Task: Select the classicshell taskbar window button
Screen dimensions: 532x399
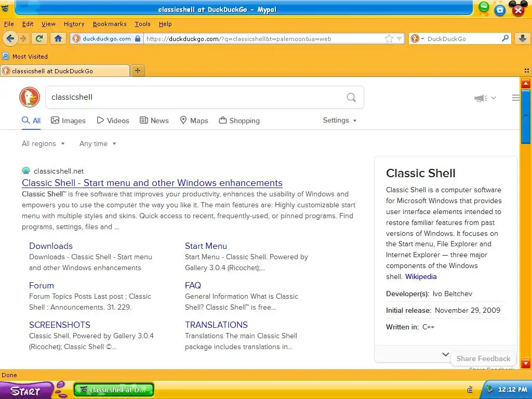Action: pos(114,390)
